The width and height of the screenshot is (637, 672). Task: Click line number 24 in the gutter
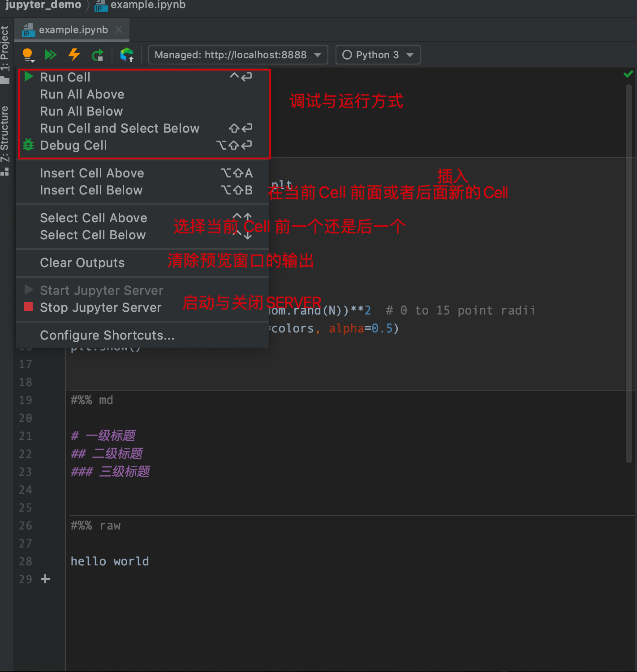tap(26, 490)
